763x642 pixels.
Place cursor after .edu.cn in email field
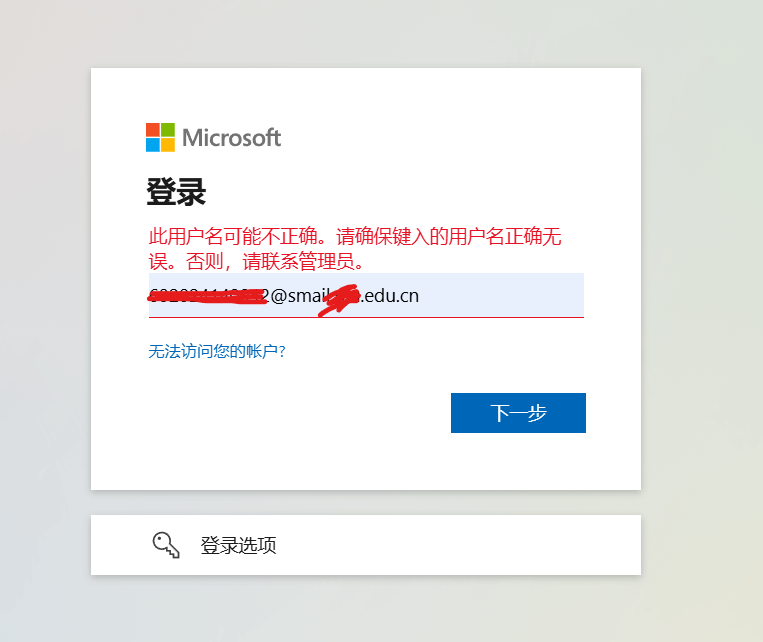420,296
